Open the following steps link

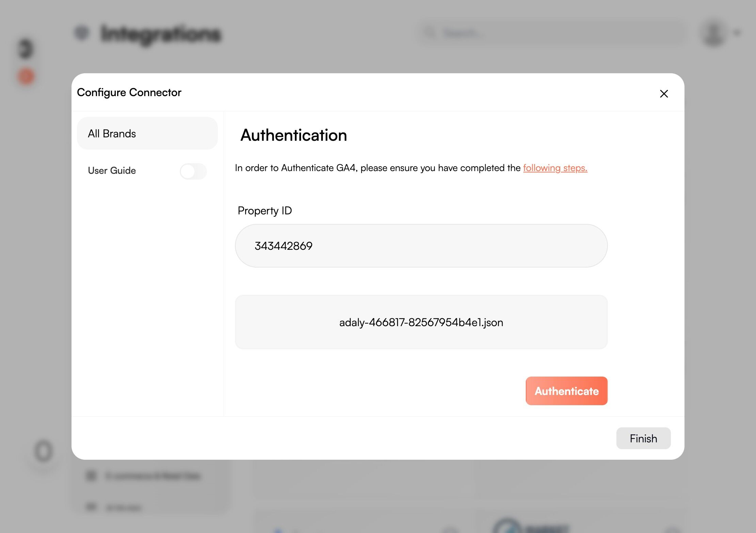tap(555, 168)
